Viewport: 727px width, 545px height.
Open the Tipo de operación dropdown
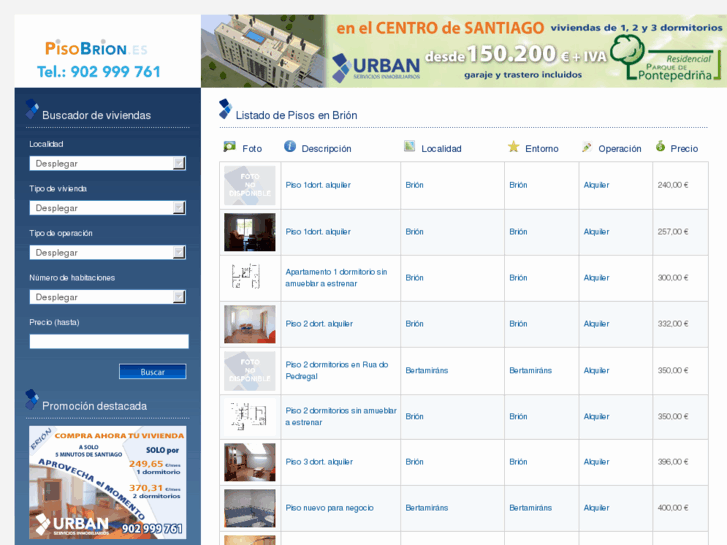[x=108, y=252]
